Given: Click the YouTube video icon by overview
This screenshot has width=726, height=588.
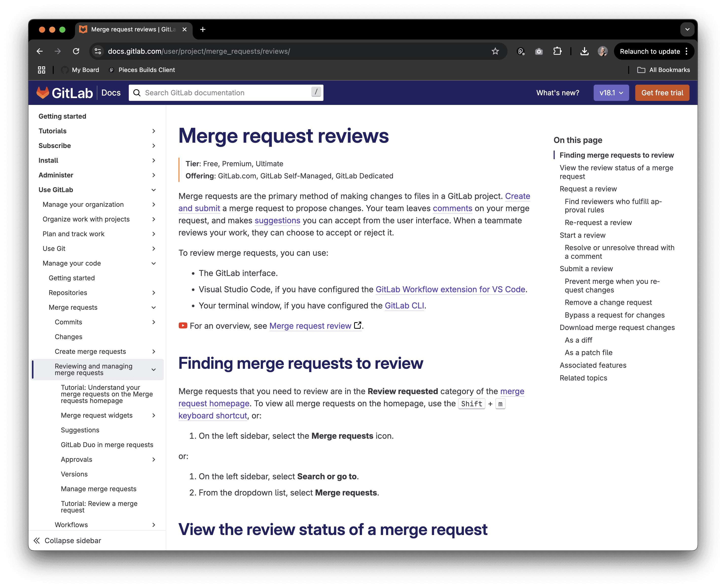Looking at the screenshot, I should 183,325.
